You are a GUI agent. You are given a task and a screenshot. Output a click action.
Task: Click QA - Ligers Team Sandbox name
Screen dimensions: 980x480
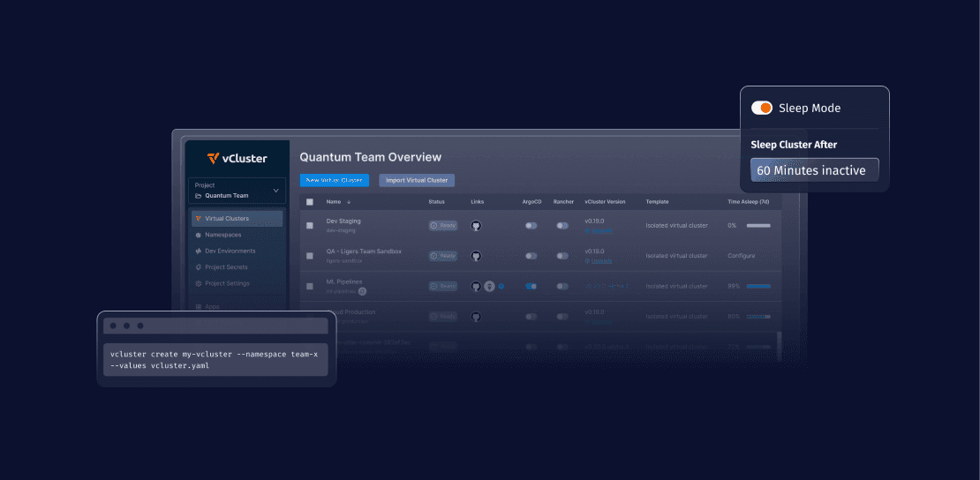(364, 251)
